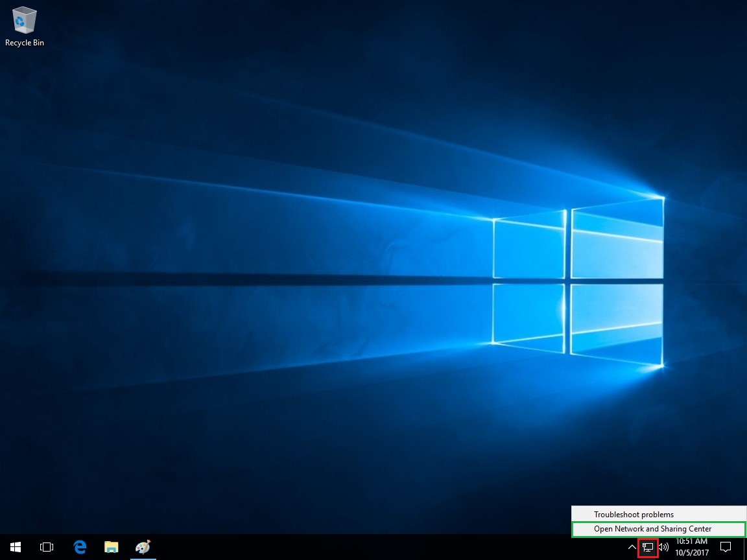Open the Windows Start menu
The width and height of the screenshot is (747, 560).
pyautogui.click(x=16, y=547)
